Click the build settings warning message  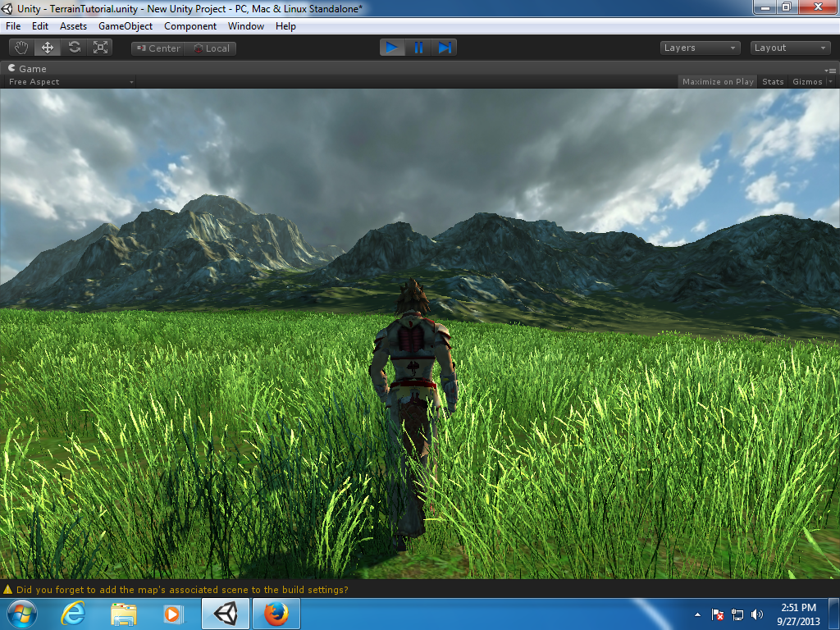[182, 589]
